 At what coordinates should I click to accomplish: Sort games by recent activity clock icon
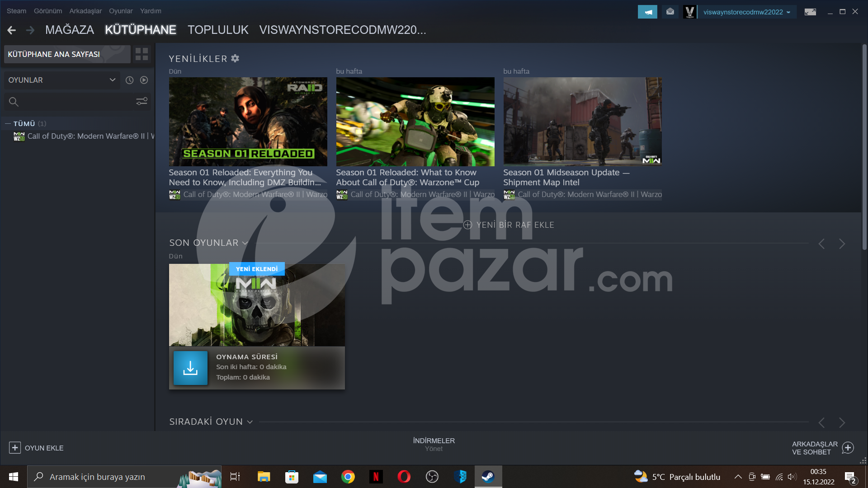(129, 80)
